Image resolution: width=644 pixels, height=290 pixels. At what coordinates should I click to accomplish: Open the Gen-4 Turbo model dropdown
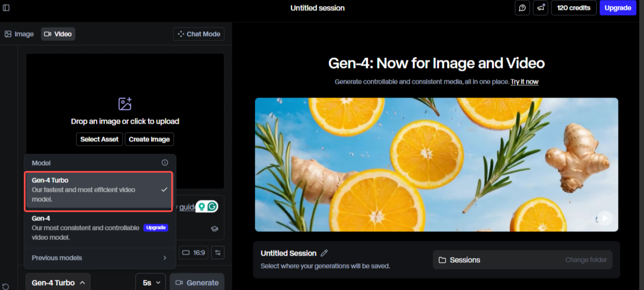tap(58, 283)
